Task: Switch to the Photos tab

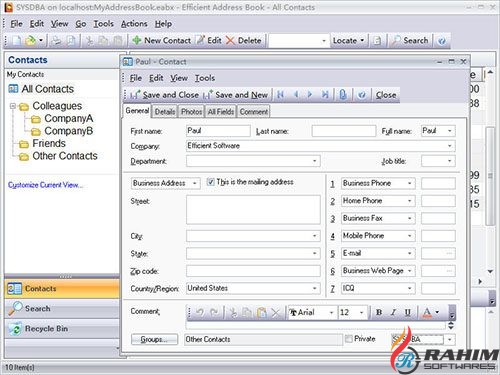Action: tap(191, 112)
